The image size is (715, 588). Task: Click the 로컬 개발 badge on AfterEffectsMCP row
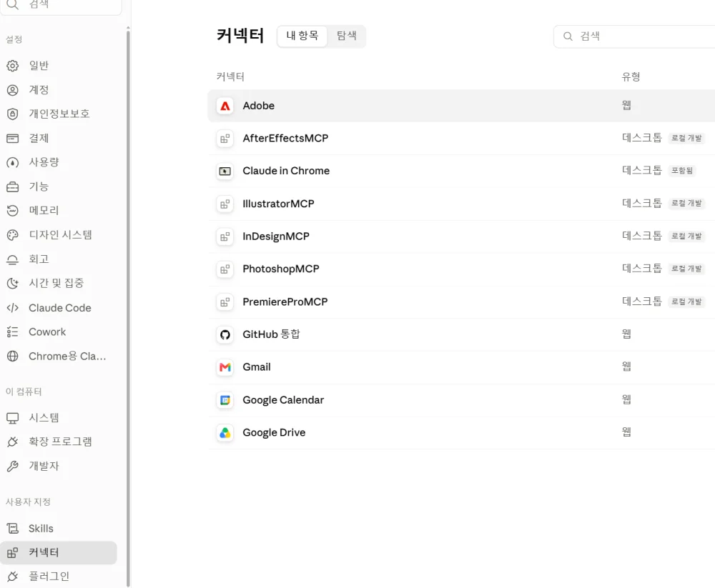(x=686, y=138)
